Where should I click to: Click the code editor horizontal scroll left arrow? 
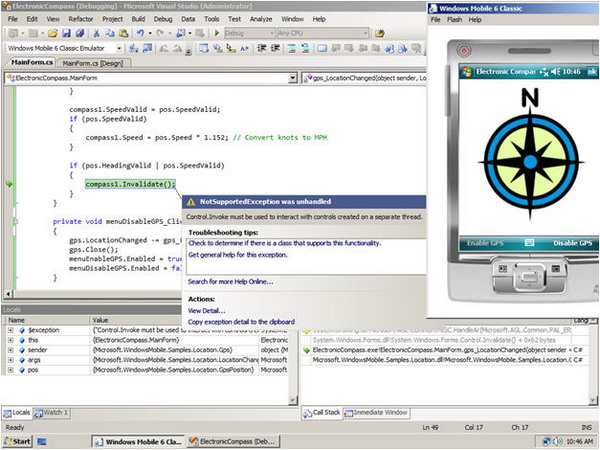pos(8,294)
